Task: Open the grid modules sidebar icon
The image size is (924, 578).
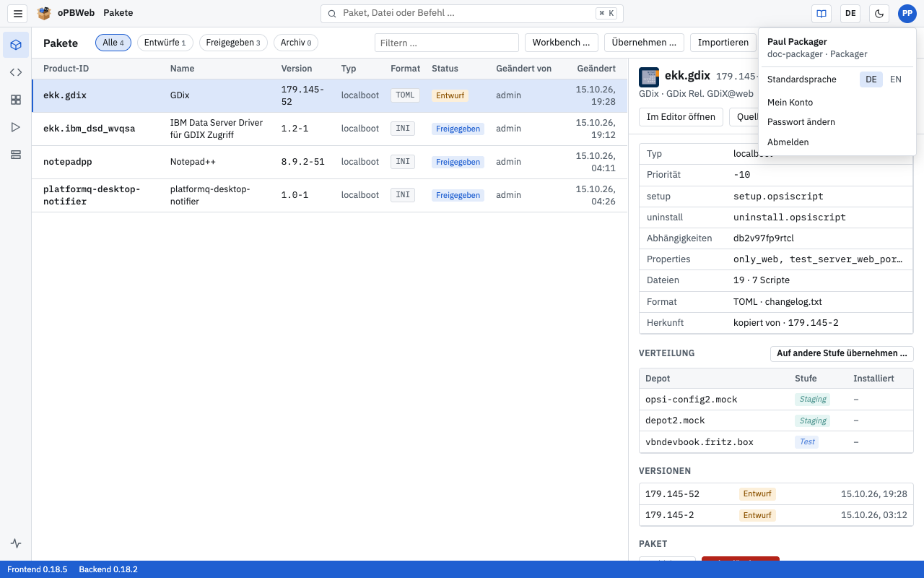Action: pyautogui.click(x=16, y=100)
